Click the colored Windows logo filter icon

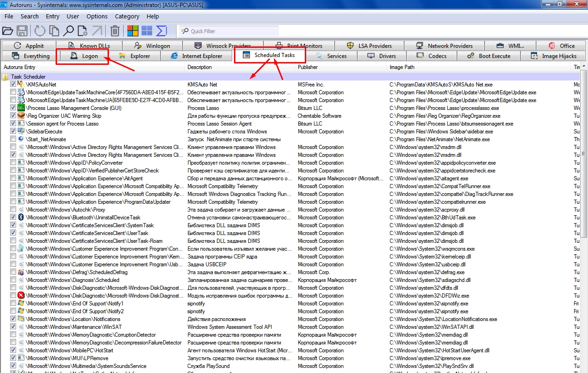coord(133,31)
